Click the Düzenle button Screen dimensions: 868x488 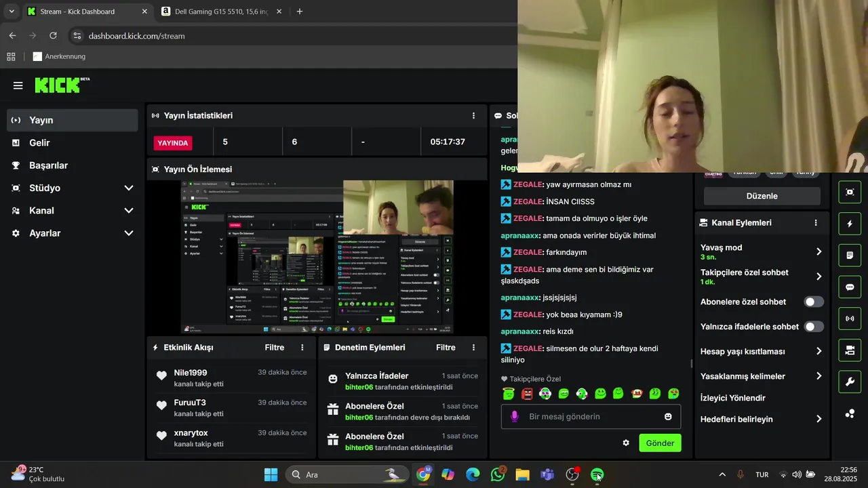coord(762,196)
